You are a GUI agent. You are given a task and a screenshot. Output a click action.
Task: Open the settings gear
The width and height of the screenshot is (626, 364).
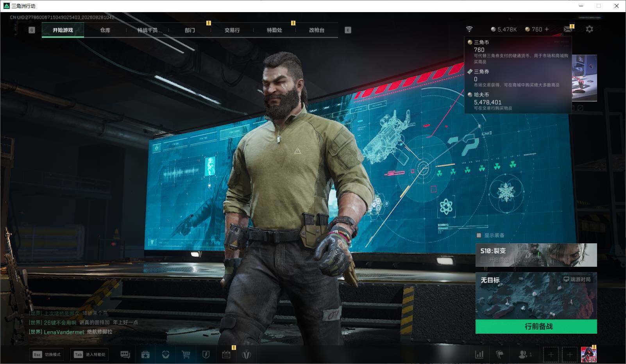point(589,29)
